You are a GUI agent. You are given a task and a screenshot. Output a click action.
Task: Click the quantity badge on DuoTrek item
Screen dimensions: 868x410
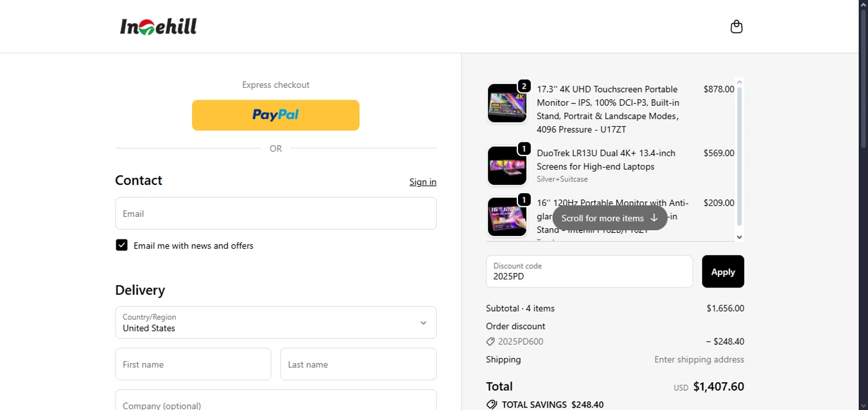(x=524, y=149)
